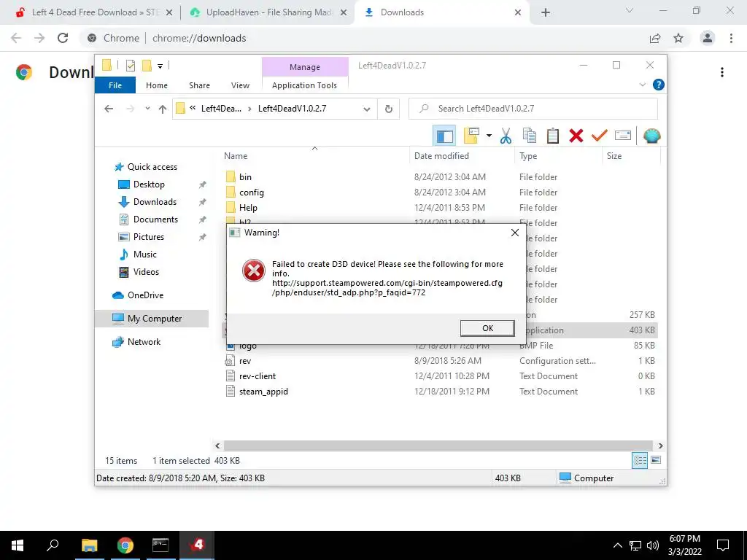Click the shell globe toolbar icon
Viewport: 747px width, 560px height.
(x=651, y=136)
